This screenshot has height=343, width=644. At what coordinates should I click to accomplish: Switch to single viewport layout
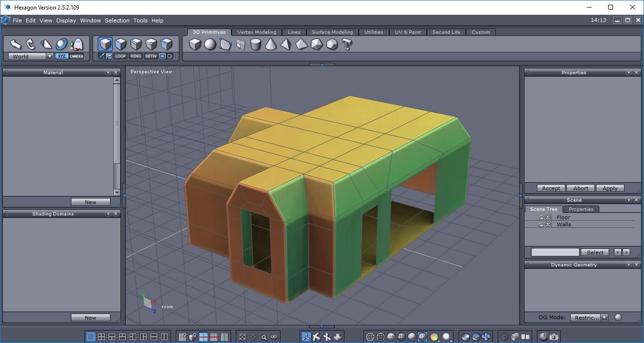coord(91,337)
